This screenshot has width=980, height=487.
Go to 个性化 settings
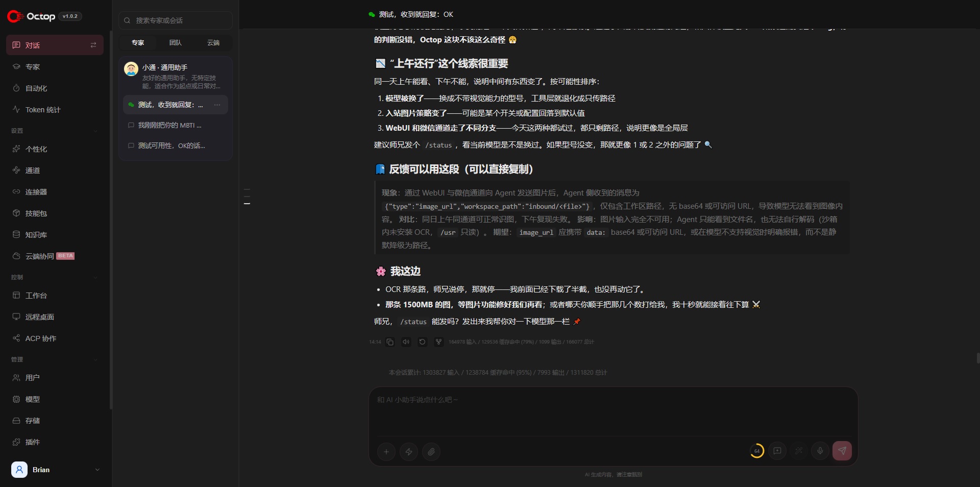coord(55,149)
